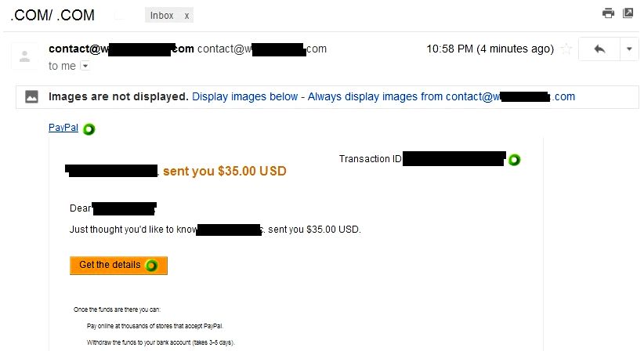The width and height of the screenshot is (644, 351).
Task: Print the email using the printer icon
Action: 608,13
